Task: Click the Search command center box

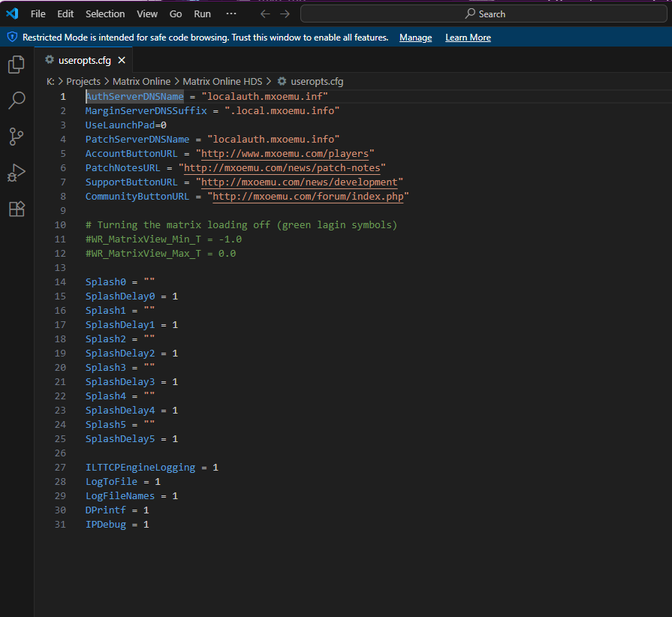Action: coord(485,14)
